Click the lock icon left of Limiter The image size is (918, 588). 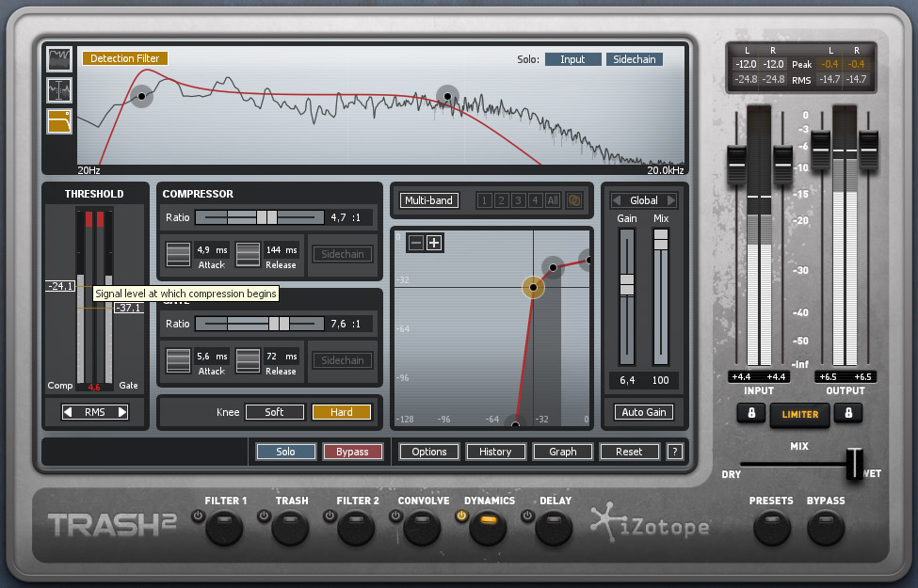click(750, 415)
